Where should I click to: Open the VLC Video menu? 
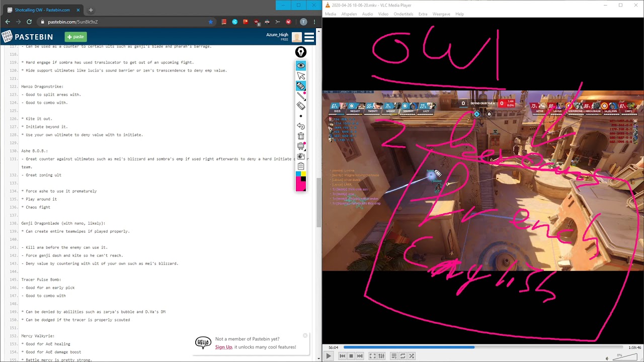click(x=383, y=14)
